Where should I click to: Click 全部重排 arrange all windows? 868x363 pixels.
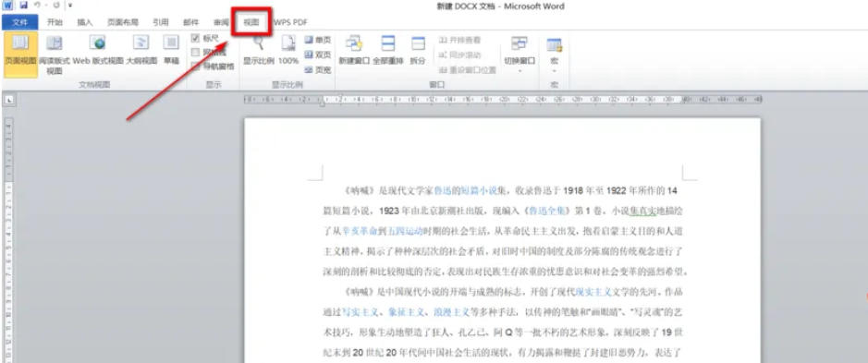[x=388, y=51]
